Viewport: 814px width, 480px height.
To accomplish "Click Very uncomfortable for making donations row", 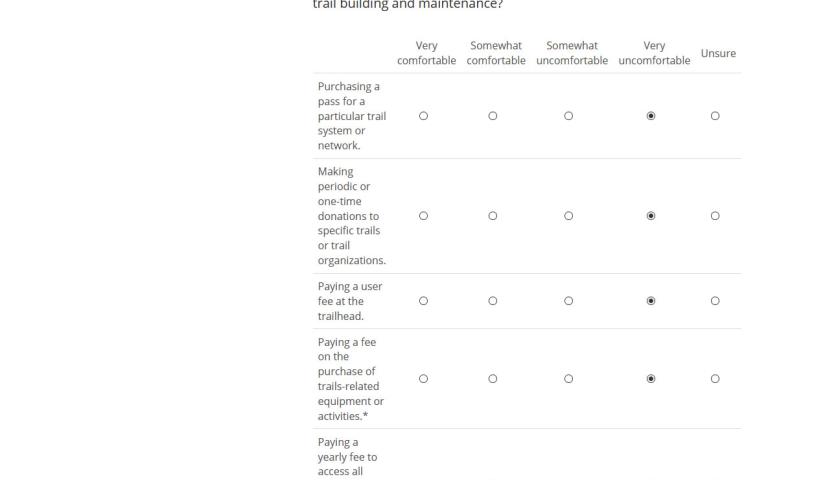I will [652, 216].
